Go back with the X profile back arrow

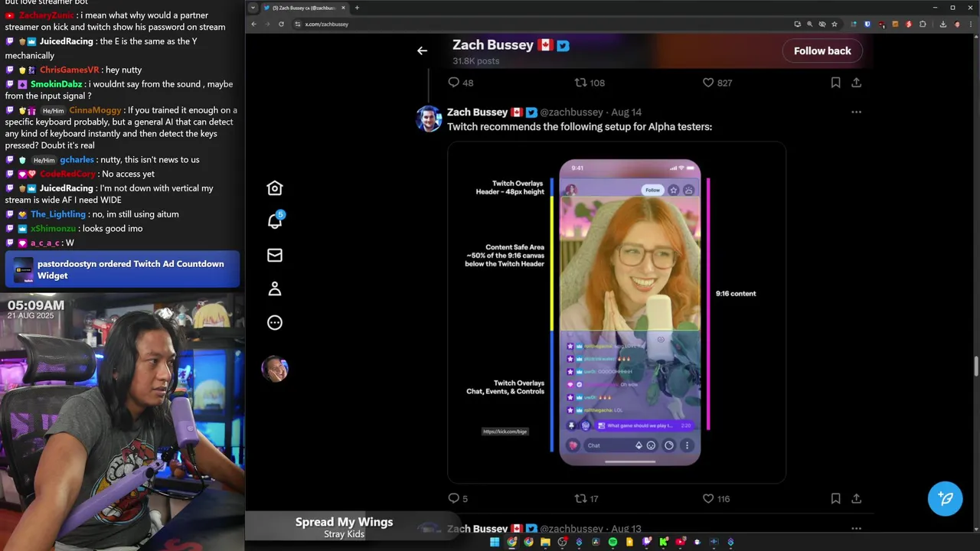(422, 51)
